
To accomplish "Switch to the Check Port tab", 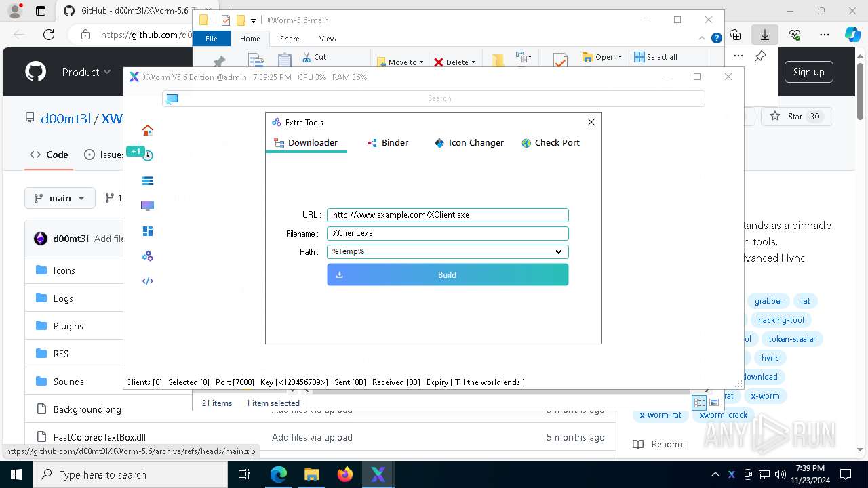I will [551, 143].
